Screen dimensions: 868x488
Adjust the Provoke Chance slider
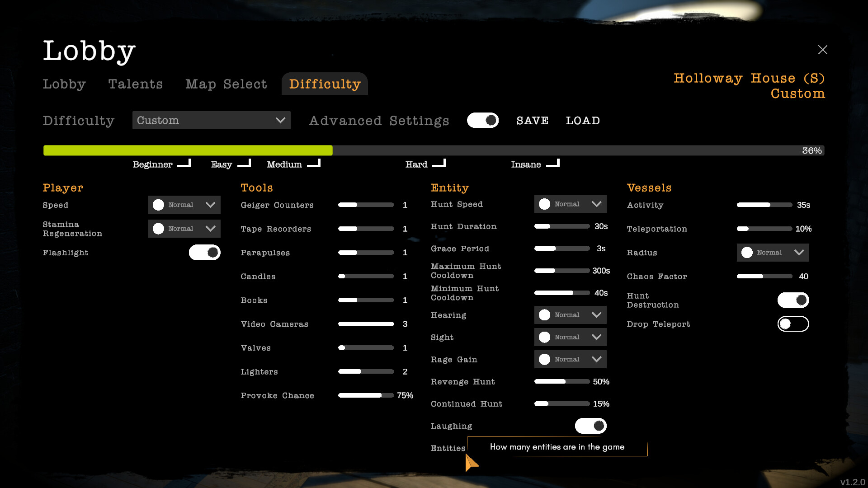click(x=366, y=395)
